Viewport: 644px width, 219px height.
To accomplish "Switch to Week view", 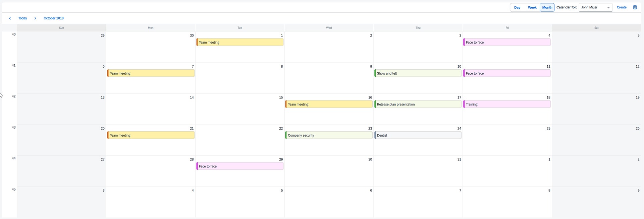I will click(532, 7).
